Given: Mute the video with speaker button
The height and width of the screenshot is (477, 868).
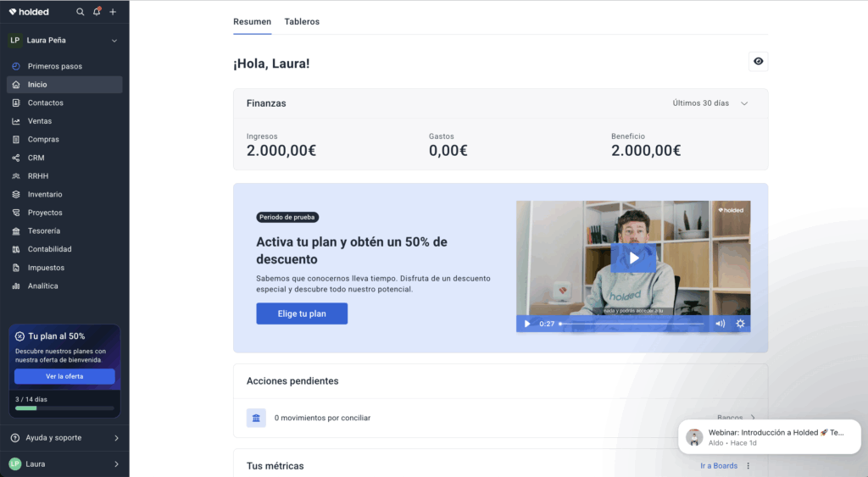Looking at the screenshot, I should [x=721, y=324].
